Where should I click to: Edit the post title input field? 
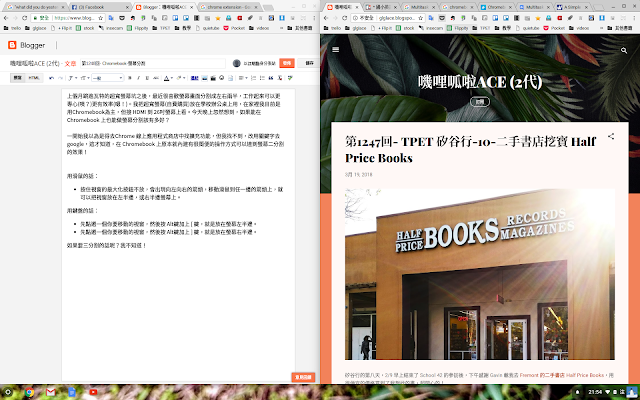click(153, 63)
